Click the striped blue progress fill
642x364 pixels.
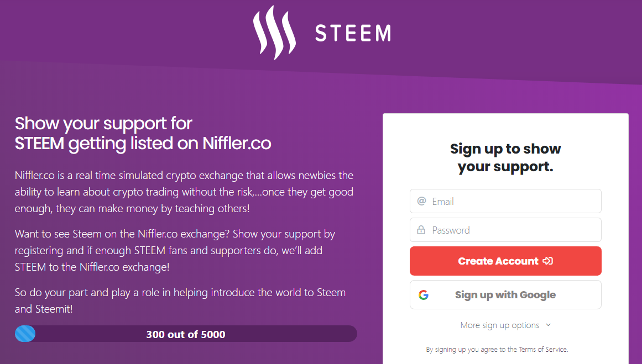coord(25,334)
